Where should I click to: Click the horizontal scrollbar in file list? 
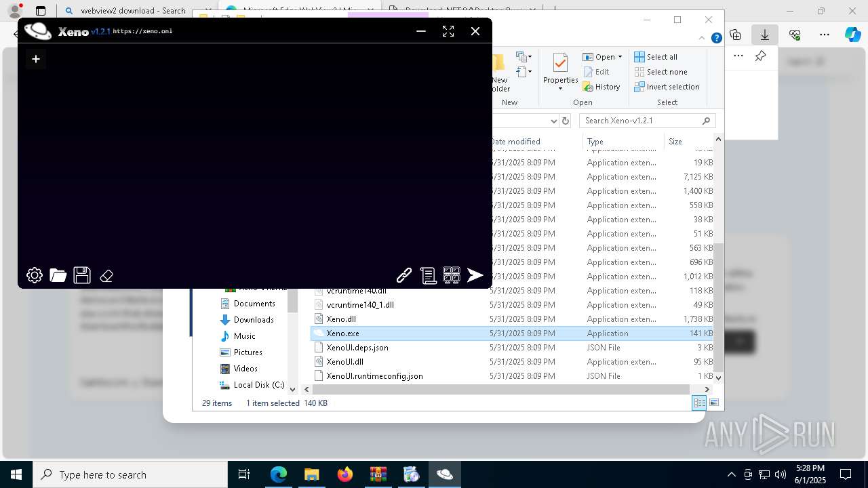[x=501, y=389]
